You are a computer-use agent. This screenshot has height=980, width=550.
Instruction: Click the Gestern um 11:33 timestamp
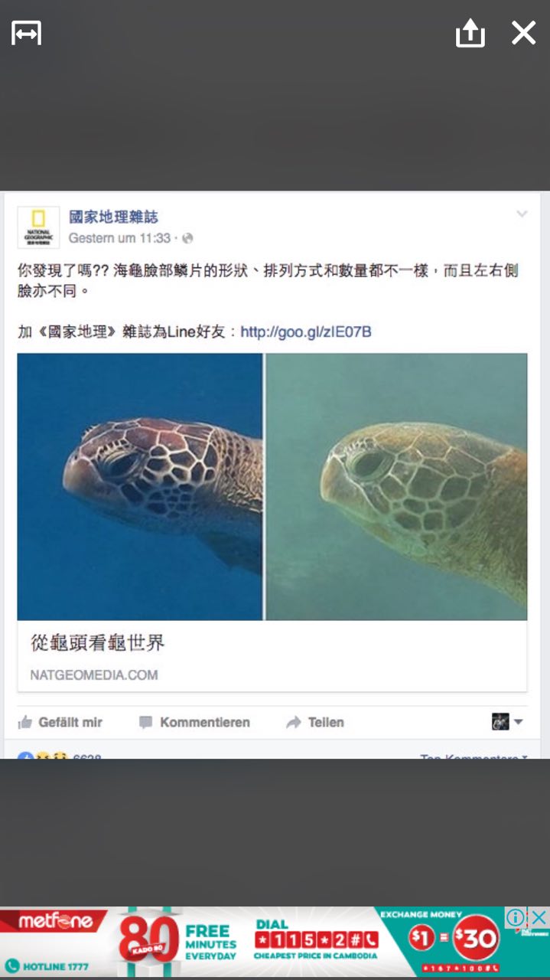(119, 238)
